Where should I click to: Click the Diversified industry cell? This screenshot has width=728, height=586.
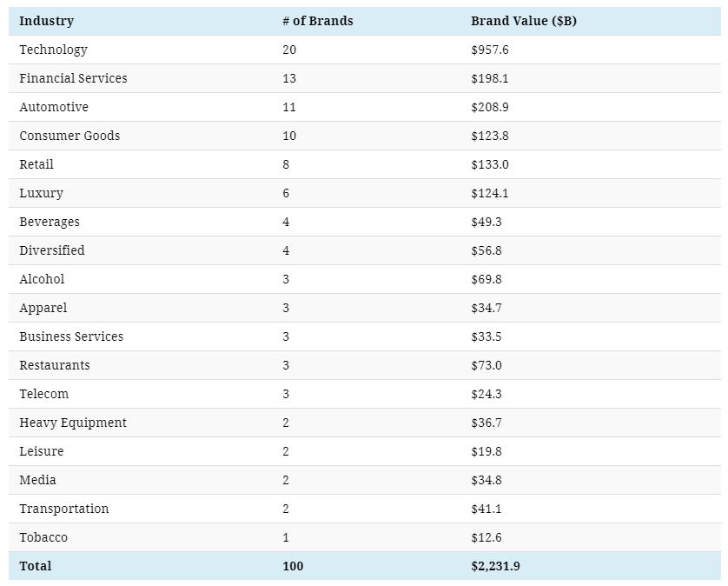click(x=52, y=250)
